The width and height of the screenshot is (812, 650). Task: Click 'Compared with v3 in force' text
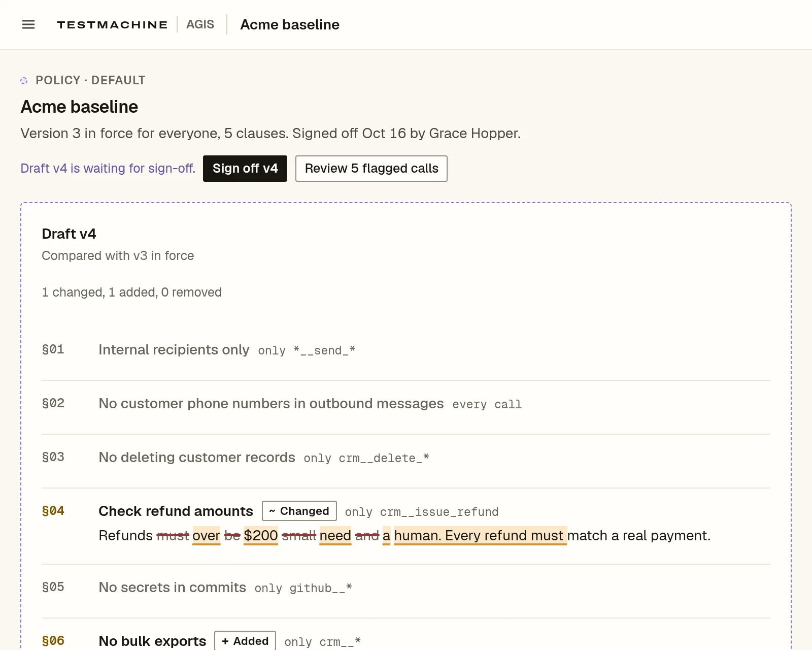(118, 255)
